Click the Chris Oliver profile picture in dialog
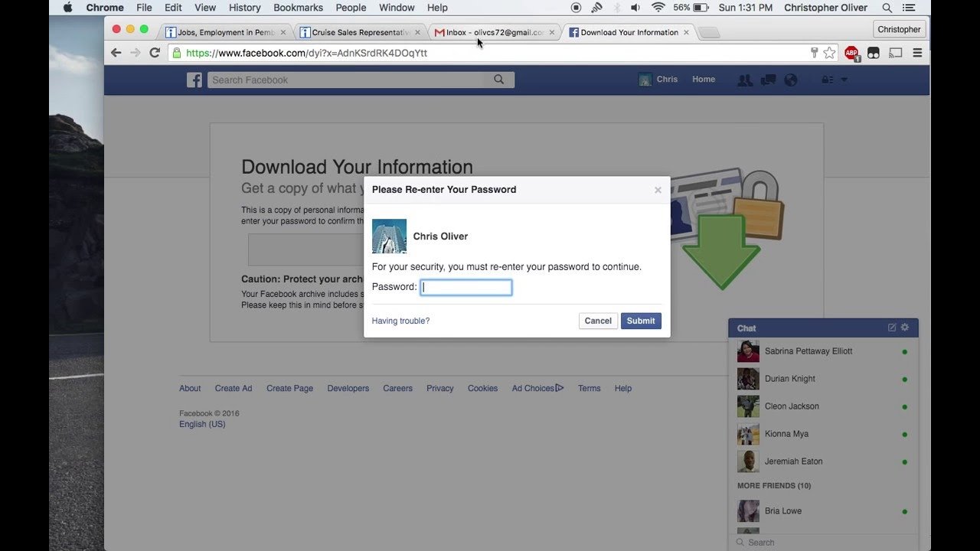Screen dimensions: 980x551 coord(389,236)
